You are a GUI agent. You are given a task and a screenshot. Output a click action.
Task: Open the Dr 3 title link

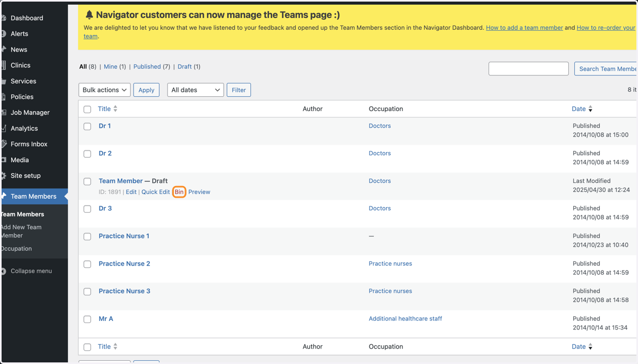105,208
